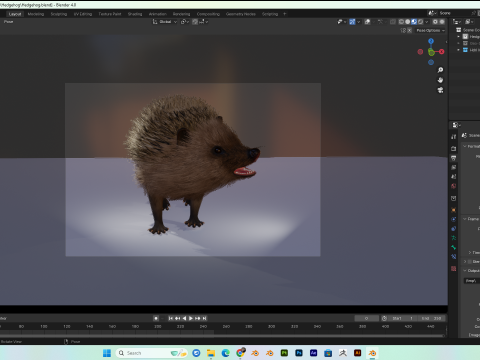Open the object visibility filter dropdown

click(x=342, y=22)
